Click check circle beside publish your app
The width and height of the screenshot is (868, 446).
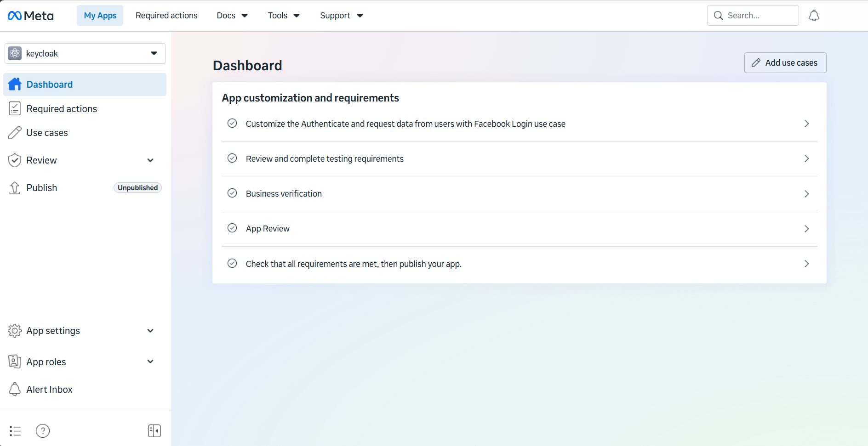[232, 263]
